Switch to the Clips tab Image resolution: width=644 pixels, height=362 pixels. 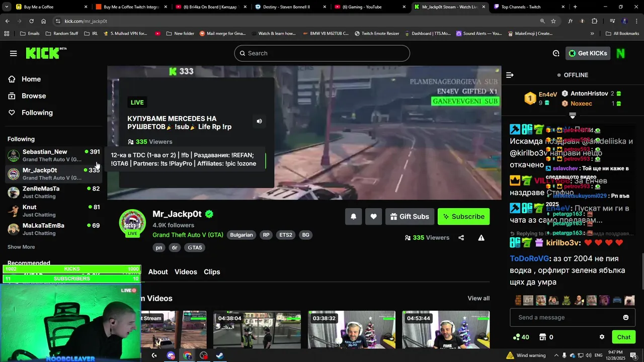click(x=212, y=272)
